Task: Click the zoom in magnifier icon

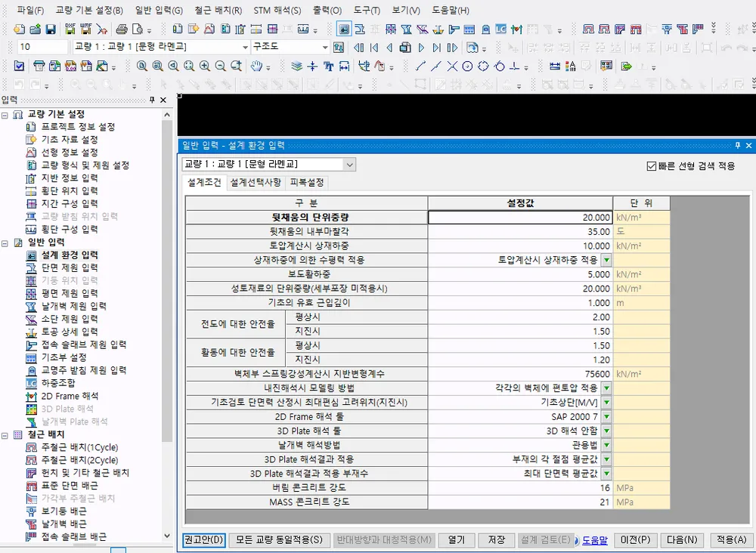Action: click(x=205, y=66)
